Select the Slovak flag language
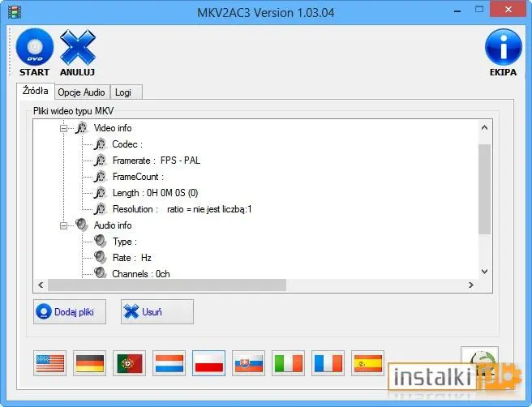Viewport: 532px width, 407px height. (248, 363)
